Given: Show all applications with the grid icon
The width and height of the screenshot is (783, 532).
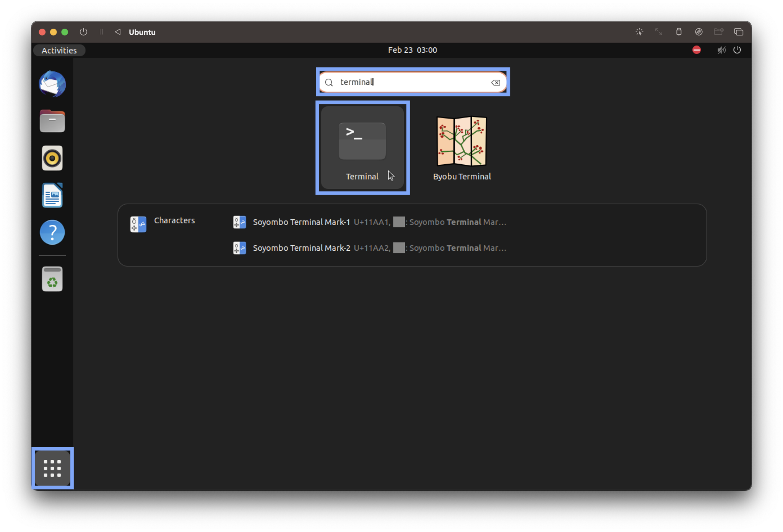Looking at the screenshot, I should (52, 468).
